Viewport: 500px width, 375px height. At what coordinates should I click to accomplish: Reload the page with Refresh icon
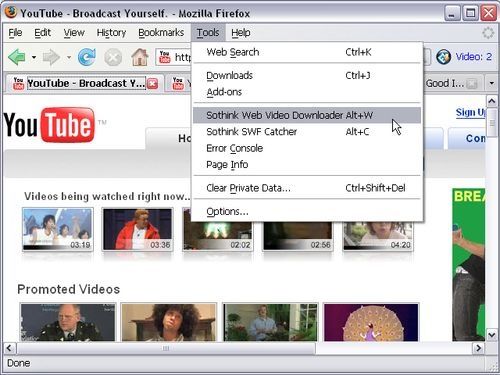[87, 57]
